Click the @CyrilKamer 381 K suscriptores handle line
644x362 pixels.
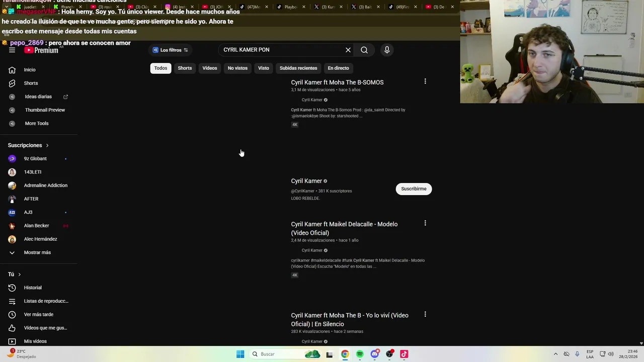coord(321,191)
